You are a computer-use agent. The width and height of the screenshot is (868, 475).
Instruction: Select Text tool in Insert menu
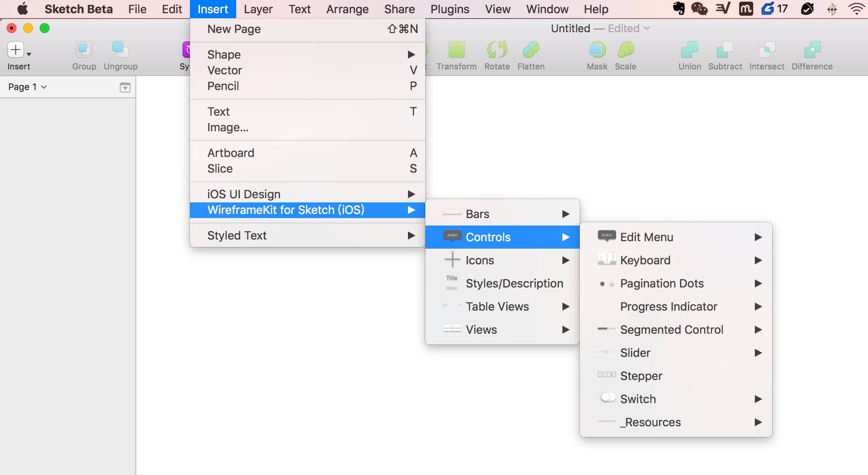click(308, 112)
